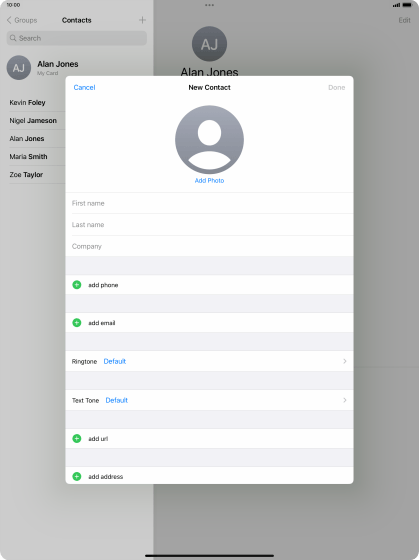Tap Done to save contact
The height and width of the screenshot is (560, 419).
click(336, 88)
